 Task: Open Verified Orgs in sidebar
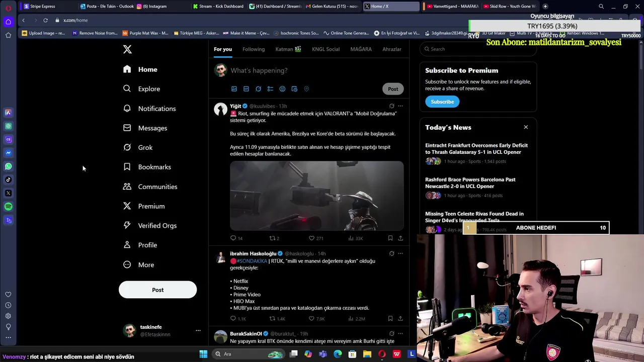(x=150, y=225)
